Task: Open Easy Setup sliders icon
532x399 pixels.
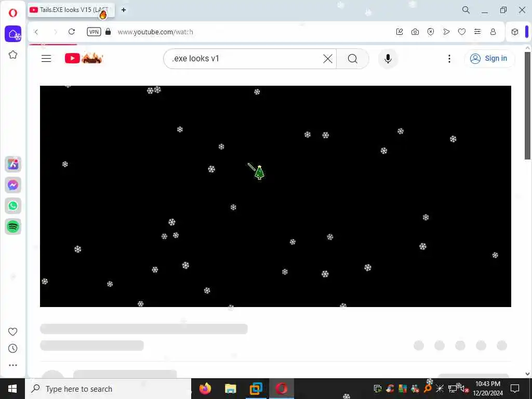Action: tap(477, 32)
